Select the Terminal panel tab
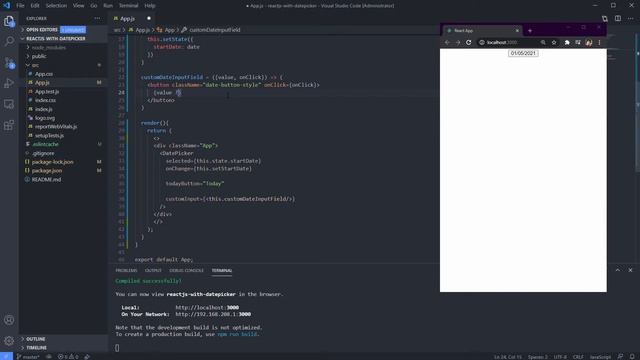The height and width of the screenshot is (360, 640). pyautogui.click(x=222, y=271)
